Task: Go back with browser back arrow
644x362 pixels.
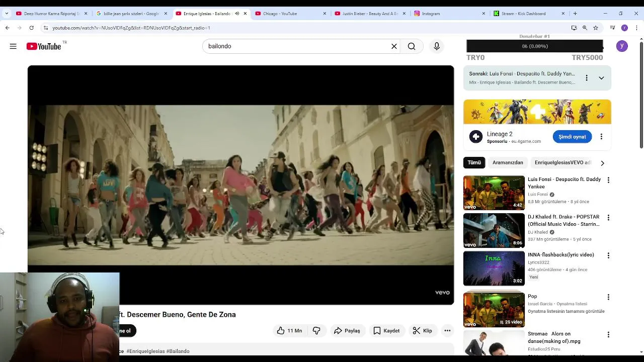Action: pyautogui.click(x=8, y=28)
